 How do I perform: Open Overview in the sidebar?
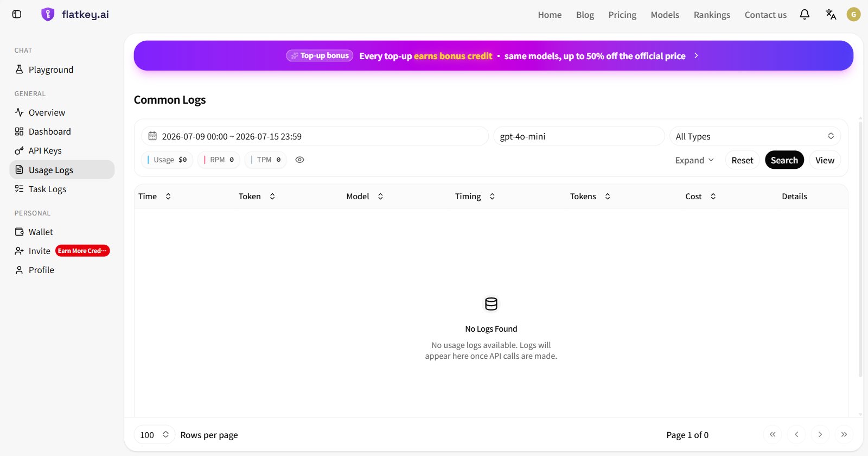point(62,112)
